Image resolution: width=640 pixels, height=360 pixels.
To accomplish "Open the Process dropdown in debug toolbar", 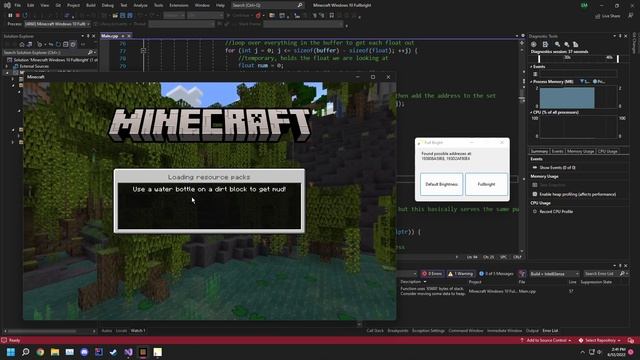I will (58, 24).
